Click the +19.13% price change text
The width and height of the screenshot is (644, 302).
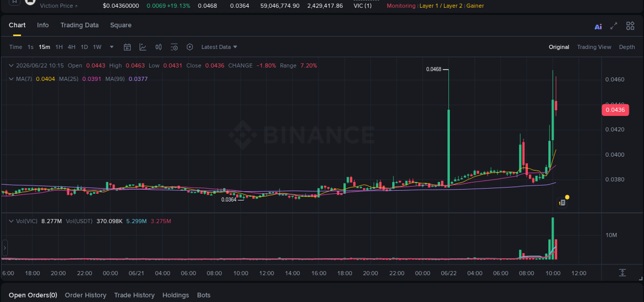178,6
